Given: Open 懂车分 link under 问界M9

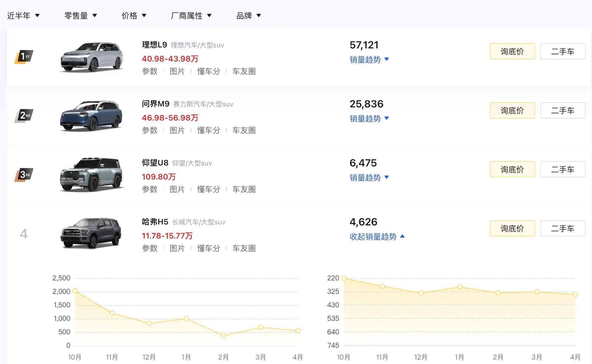Looking at the screenshot, I should pos(209,130).
